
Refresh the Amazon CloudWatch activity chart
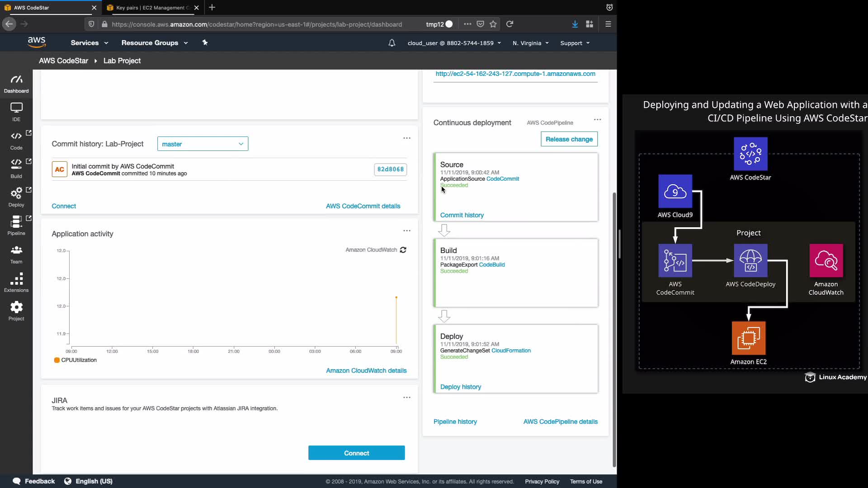tap(403, 250)
